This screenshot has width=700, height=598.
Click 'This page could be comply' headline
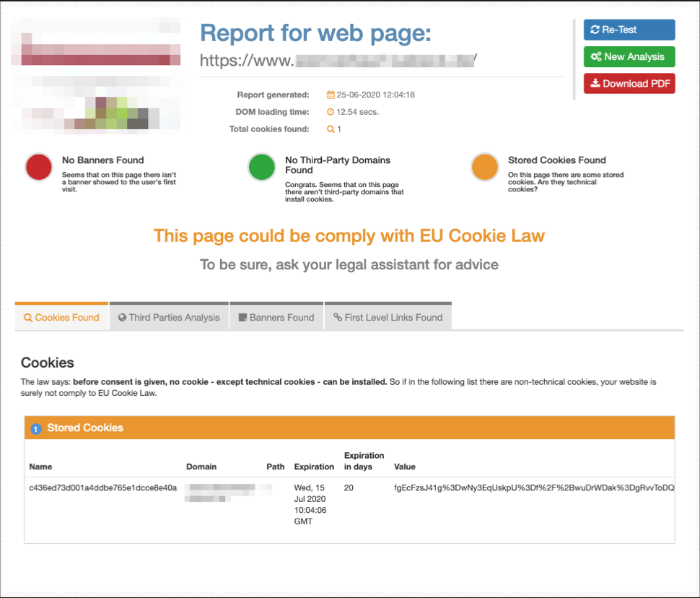coord(349,236)
